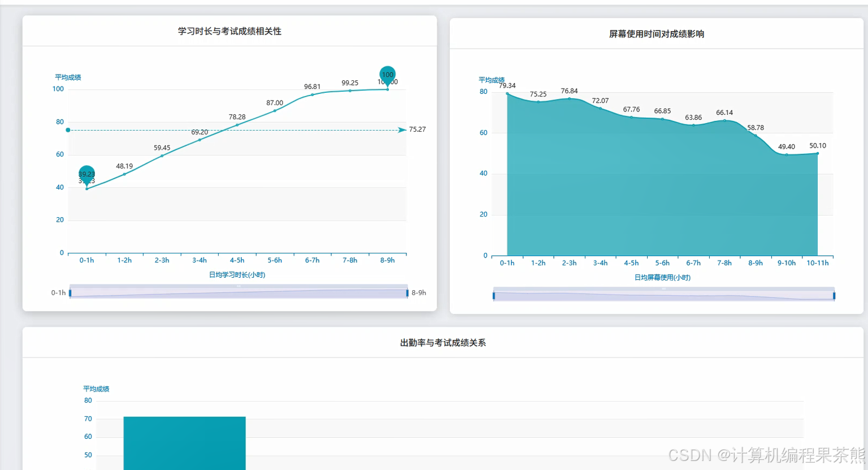Click the 66.85 value label
This screenshot has width=868, height=470.
663,111
